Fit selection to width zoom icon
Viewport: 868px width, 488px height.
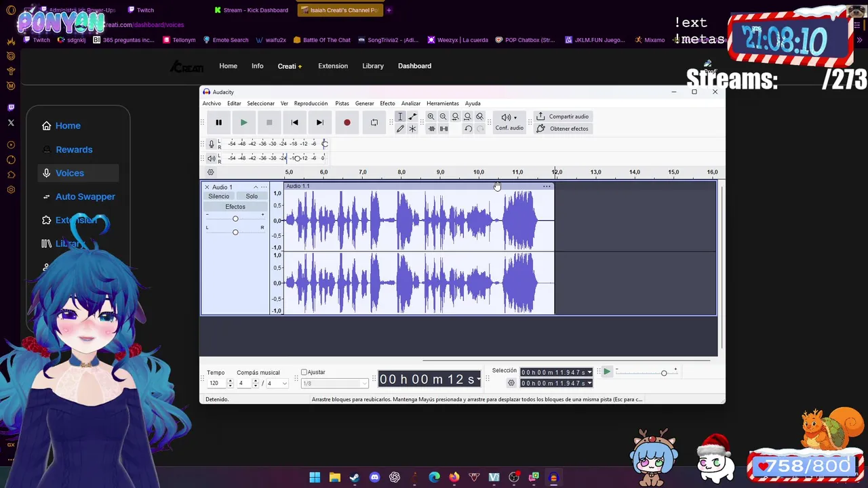tap(455, 117)
